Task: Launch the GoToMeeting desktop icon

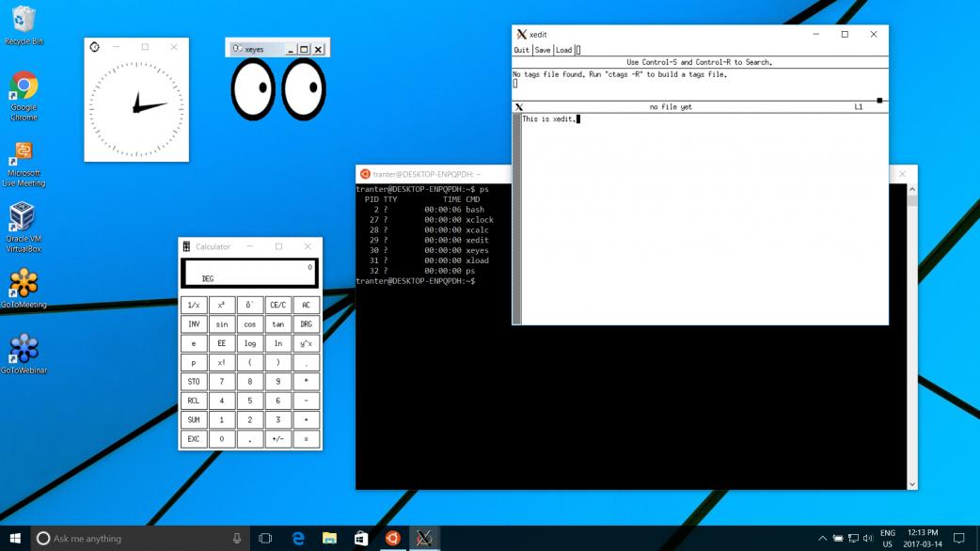Action: pos(24,284)
